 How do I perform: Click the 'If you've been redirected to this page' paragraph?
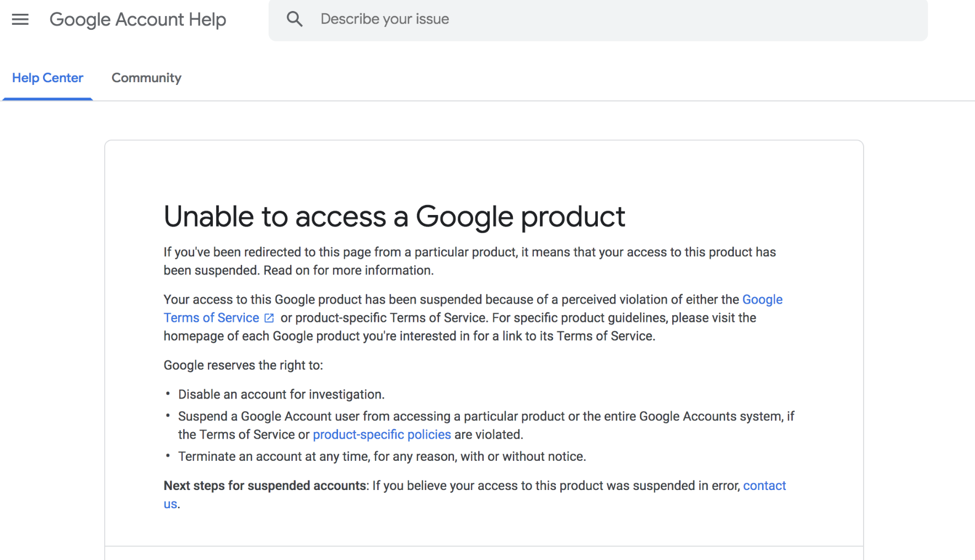pos(469,261)
